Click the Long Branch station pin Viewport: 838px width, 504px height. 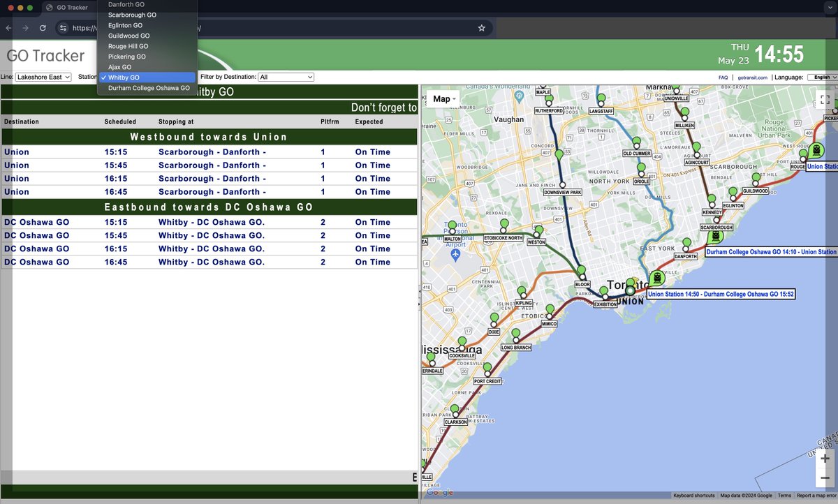coord(516,335)
